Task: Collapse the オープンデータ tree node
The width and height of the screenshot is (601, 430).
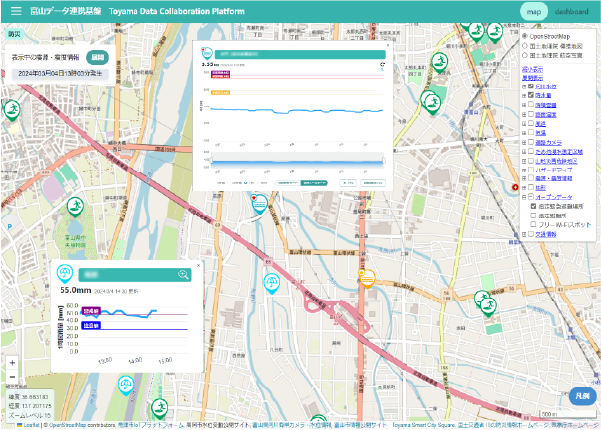Action: (x=524, y=197)
